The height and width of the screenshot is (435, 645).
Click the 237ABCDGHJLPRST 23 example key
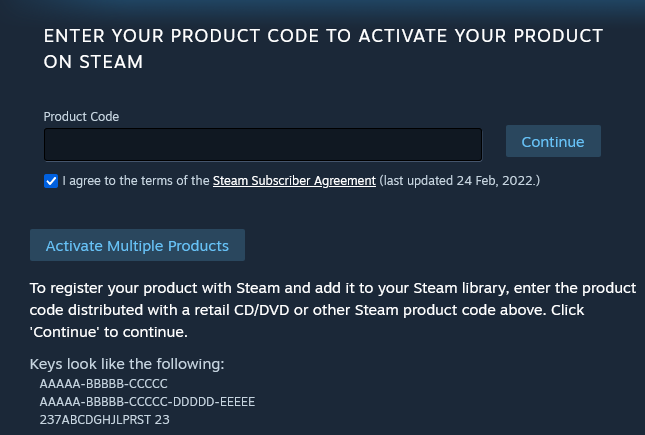(x=104, y=419)
